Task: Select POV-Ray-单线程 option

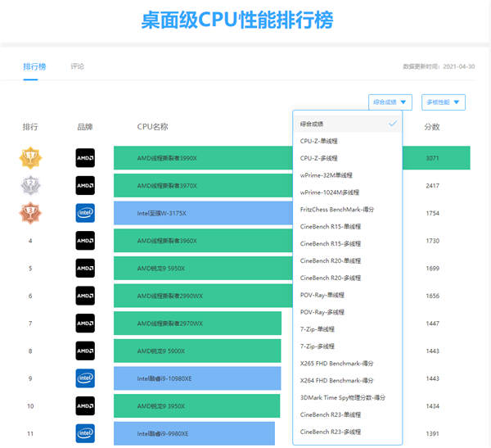Action: 348,295
